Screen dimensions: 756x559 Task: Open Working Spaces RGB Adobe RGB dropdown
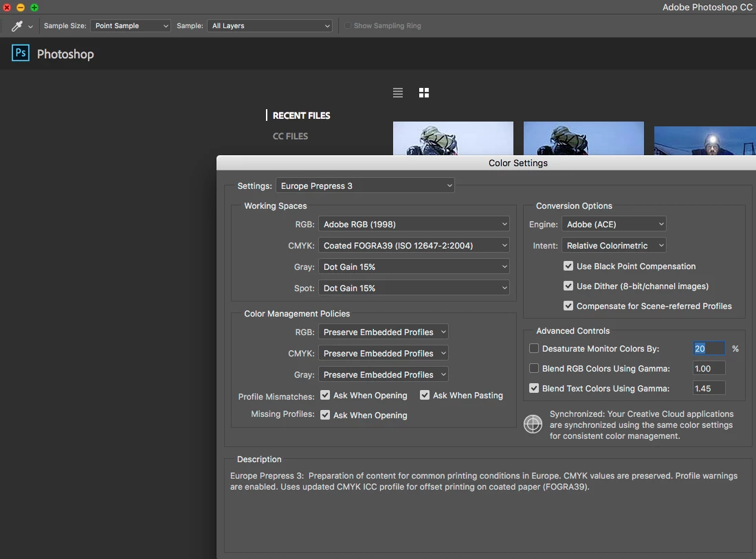click(x=414, y=224)
